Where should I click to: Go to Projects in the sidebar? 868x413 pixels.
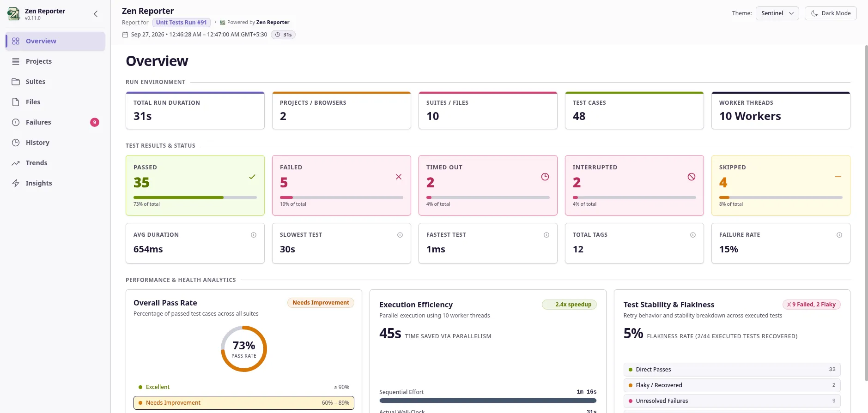coord(55,61)
